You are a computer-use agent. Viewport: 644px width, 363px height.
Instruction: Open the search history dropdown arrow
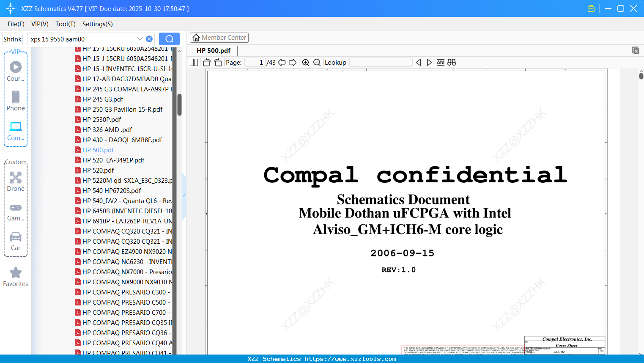140,39
